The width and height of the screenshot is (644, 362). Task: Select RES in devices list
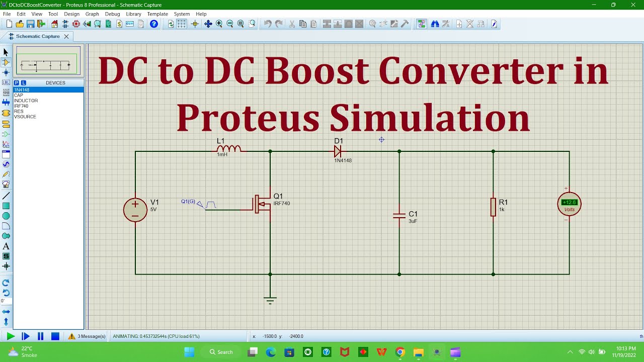tap(48, 111)
